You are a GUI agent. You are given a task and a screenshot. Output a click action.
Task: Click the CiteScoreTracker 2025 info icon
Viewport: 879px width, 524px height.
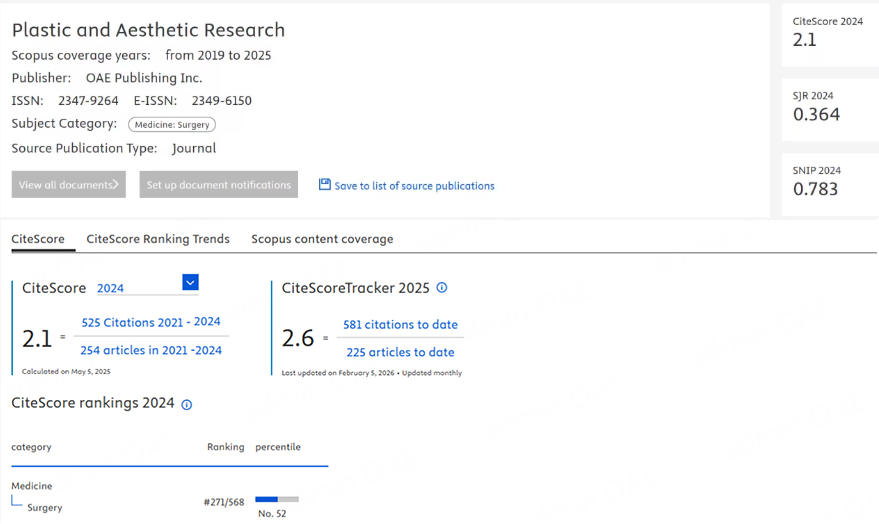[x=442, y=287]
